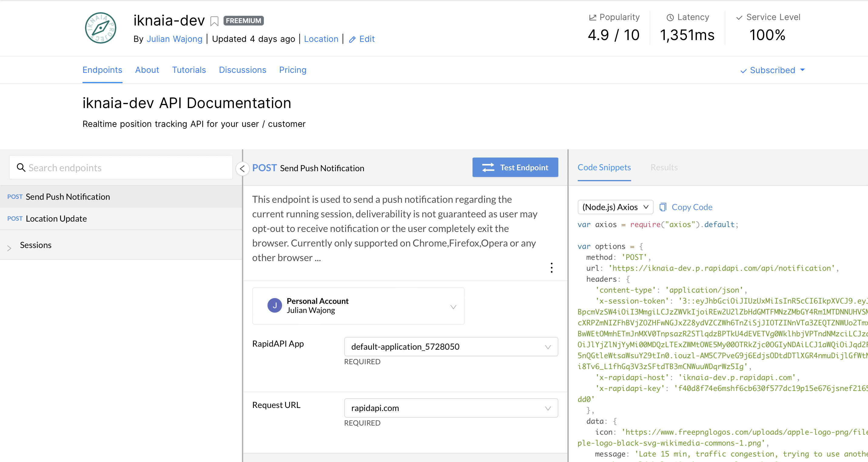
Task: Change the (Node.js) Axios language selector
Action: (x=615, y=207)
